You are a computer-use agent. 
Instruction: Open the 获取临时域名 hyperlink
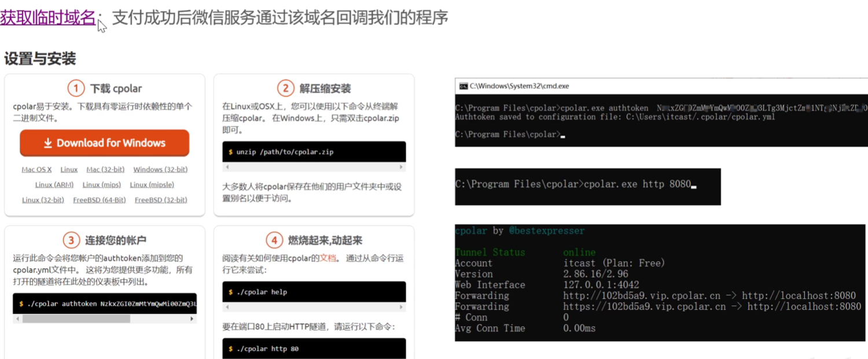coord(47,17)
